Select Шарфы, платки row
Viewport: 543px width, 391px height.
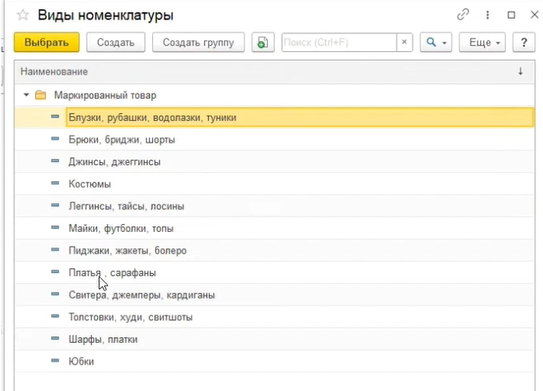click(x=274, y=339)
